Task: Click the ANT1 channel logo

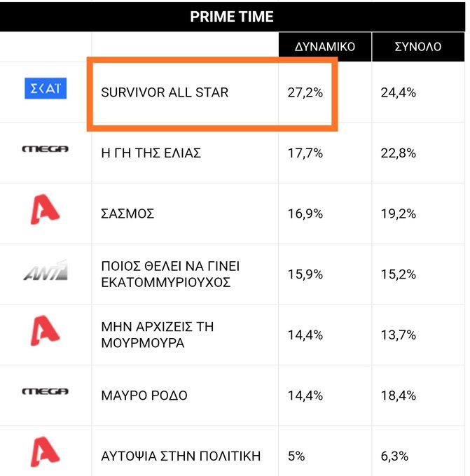Action: (x=46, y=270)
